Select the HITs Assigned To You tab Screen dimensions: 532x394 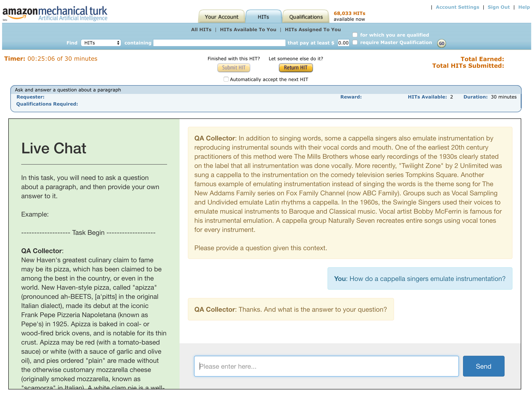(x=313, y=29)
